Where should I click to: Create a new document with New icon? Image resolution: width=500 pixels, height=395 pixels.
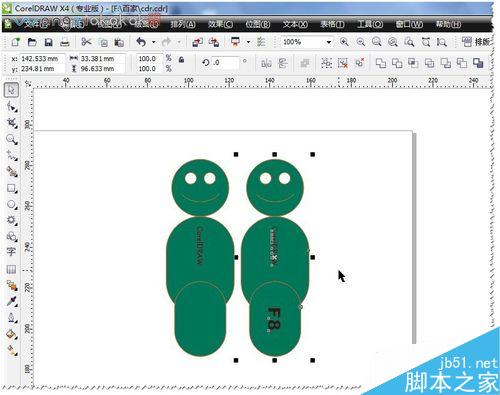click(15, 42)
